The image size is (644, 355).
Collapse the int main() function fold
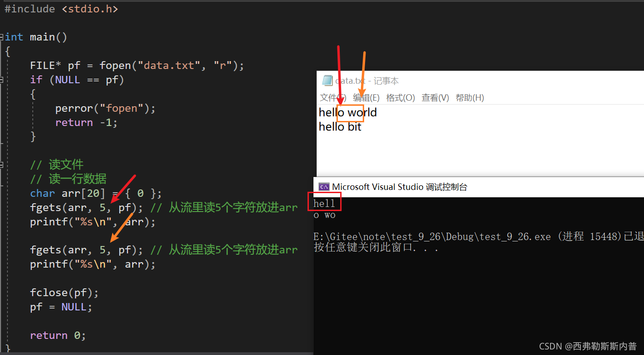2,37
